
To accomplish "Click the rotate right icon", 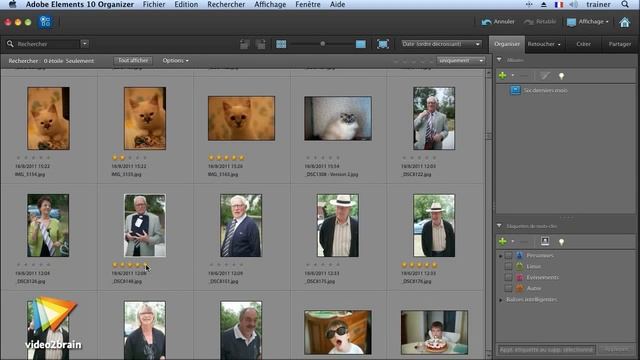I will pos(261,44).
